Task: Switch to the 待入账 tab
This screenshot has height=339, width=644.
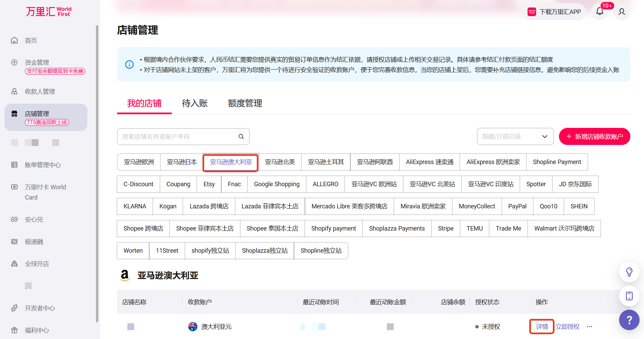Action: (x=195, y=103)
